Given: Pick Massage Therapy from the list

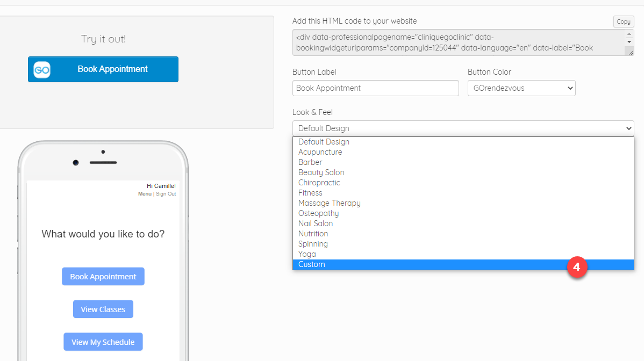Looking at the screenshot, I should [463, 203].
